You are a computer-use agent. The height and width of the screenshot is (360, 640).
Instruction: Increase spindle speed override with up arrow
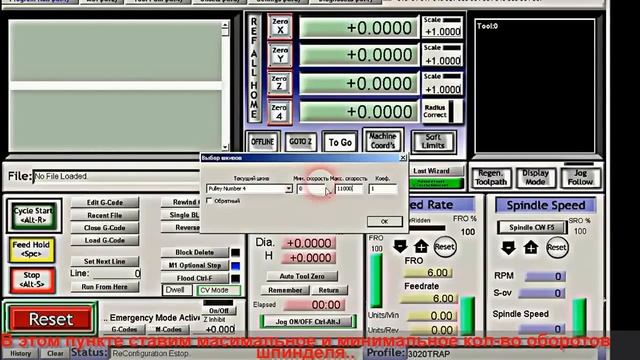(531, 247)
